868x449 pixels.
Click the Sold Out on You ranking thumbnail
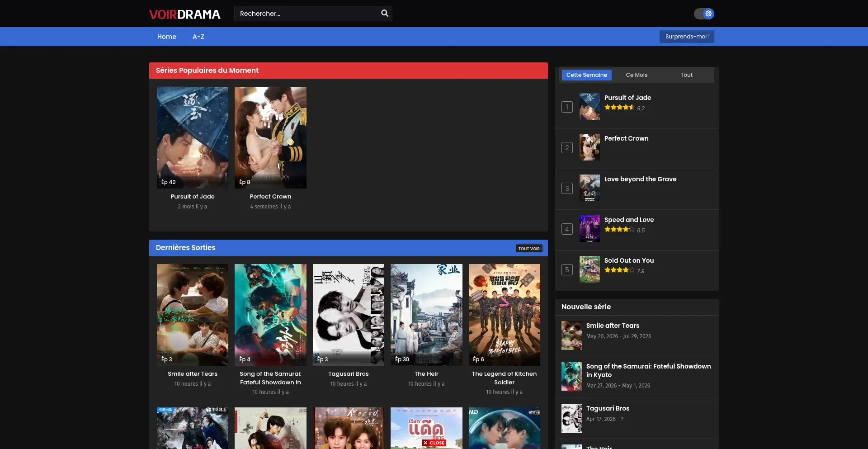[x=590, y=269]
